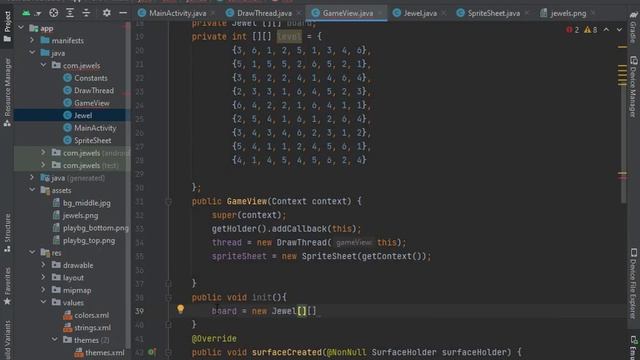Select the MainActivity class in tree
This screenshot has height=360, width=640.
90,128
